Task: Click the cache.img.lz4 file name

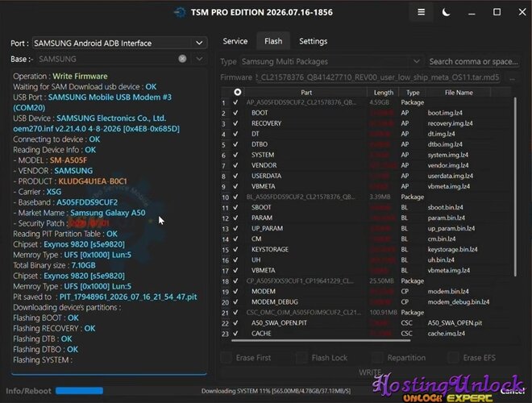Action: (447, 334)
